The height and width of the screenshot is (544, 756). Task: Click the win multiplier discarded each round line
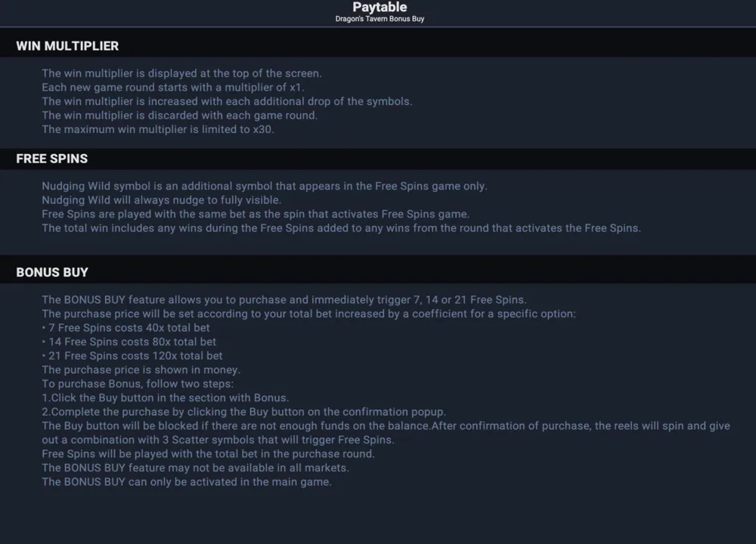[x=179, y=116]
